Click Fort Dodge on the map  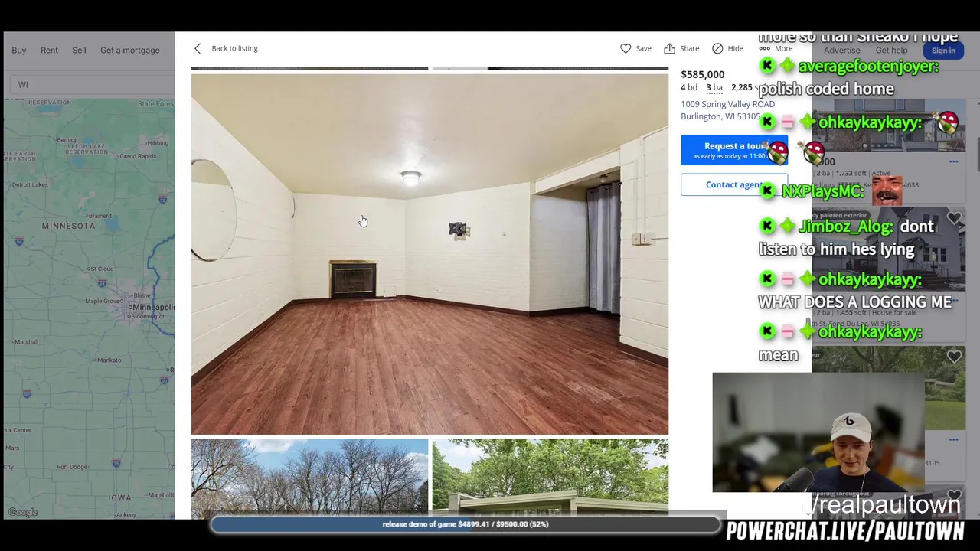(x=73, y=467)
